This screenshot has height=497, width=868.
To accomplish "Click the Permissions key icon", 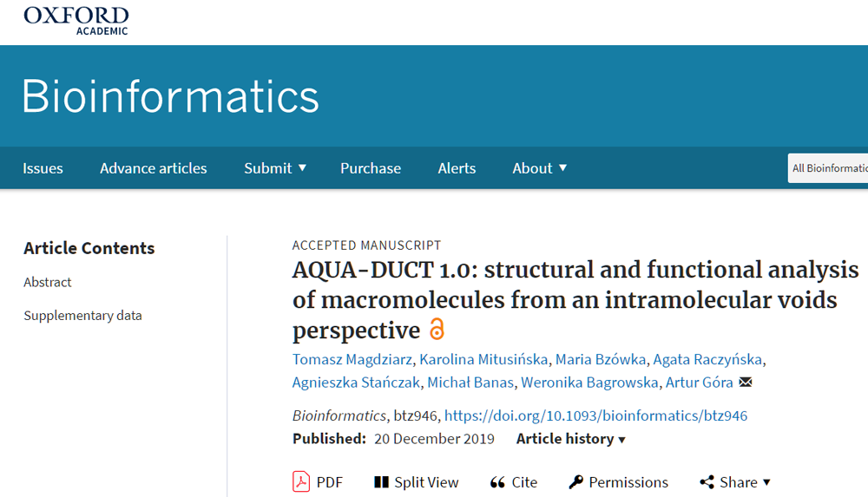I will [575, 482].
